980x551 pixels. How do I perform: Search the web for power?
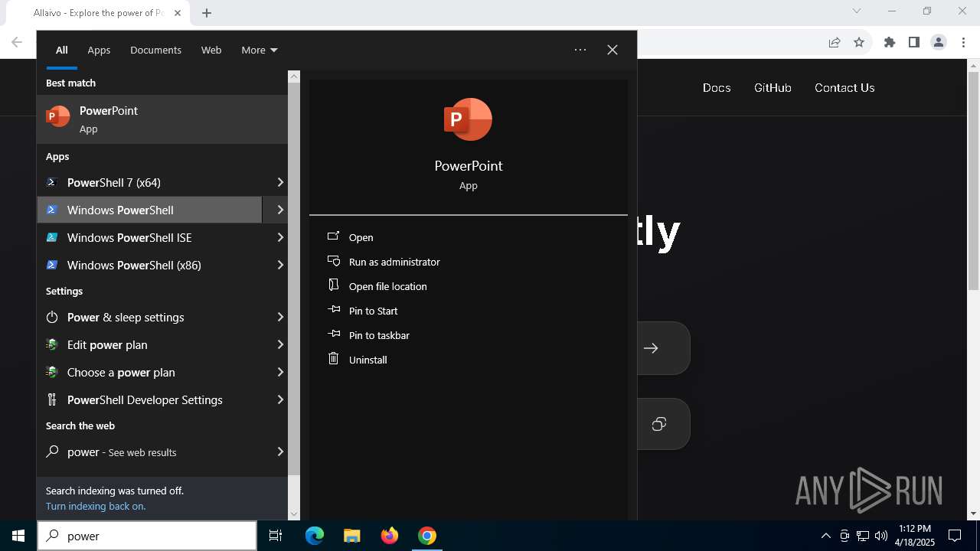click(150, 452)
